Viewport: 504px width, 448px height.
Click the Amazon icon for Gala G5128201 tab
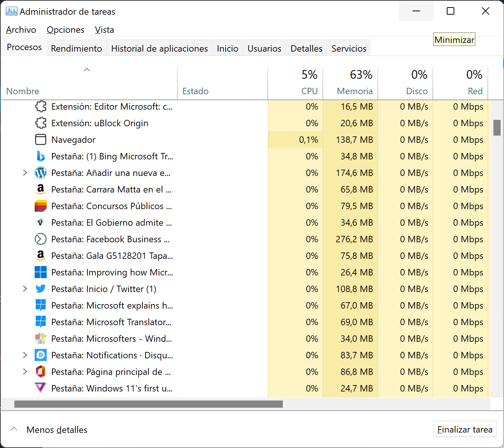click(x=41, y=256)
